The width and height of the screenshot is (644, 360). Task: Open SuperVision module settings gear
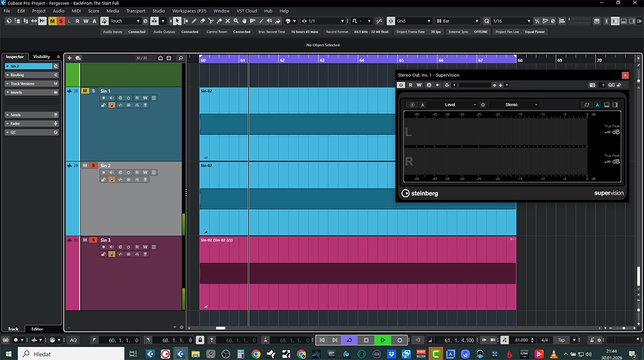coord(483,105)
